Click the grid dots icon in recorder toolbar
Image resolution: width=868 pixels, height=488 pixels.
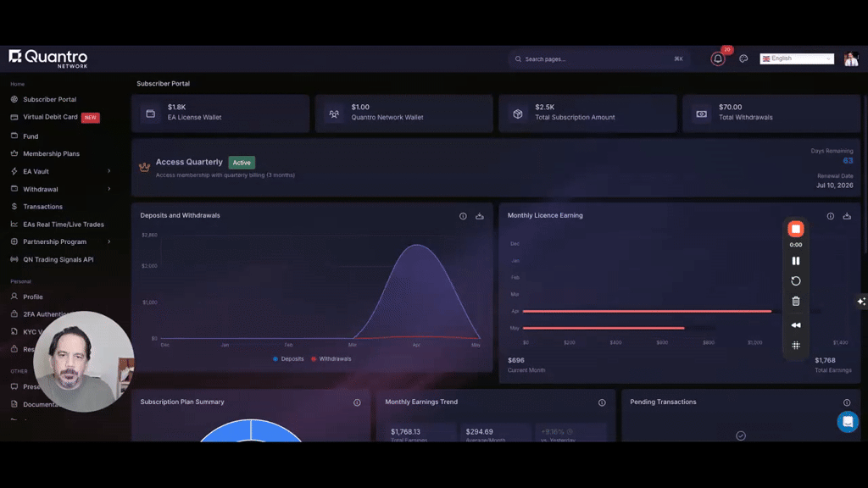tap(795, 346)
